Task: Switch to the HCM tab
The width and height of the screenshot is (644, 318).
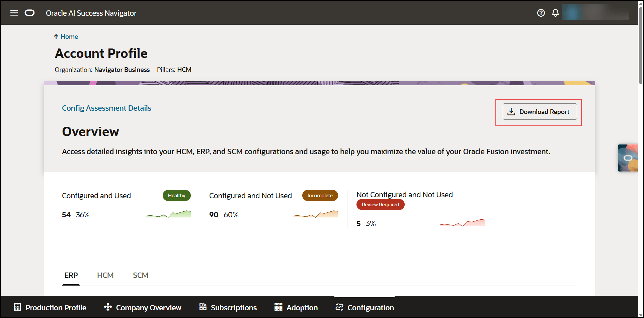Action: [105, 276]
